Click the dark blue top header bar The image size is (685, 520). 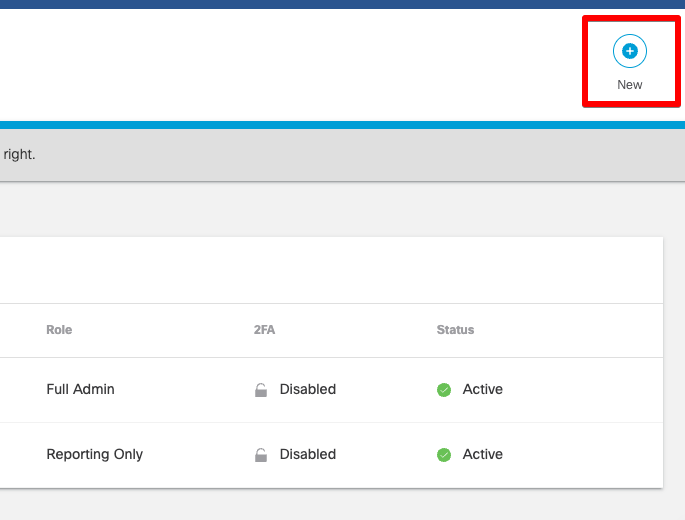pyautogui.click(x=300, y=4)
